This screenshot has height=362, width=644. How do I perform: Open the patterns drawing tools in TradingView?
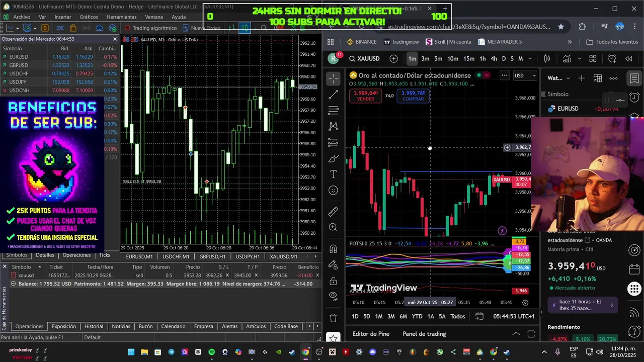[x=333, y=127]
